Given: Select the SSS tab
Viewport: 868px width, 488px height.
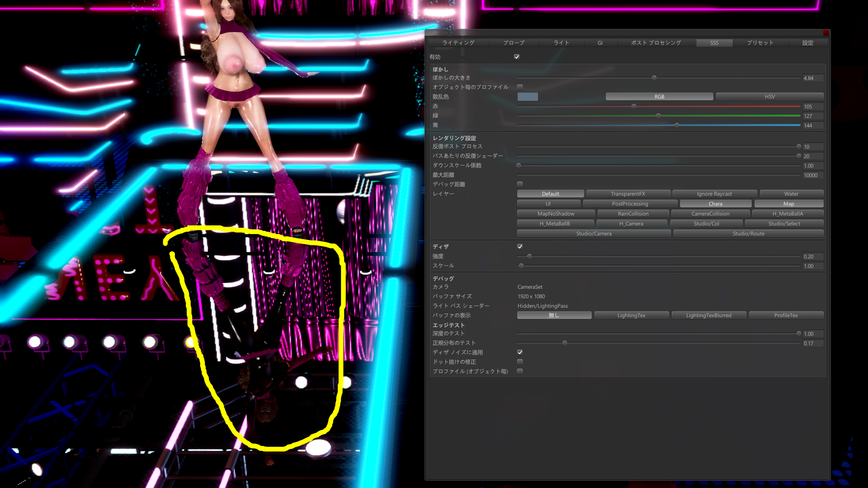Looking at the screenshot, I should pyautogui.click(x=714, y=43).
